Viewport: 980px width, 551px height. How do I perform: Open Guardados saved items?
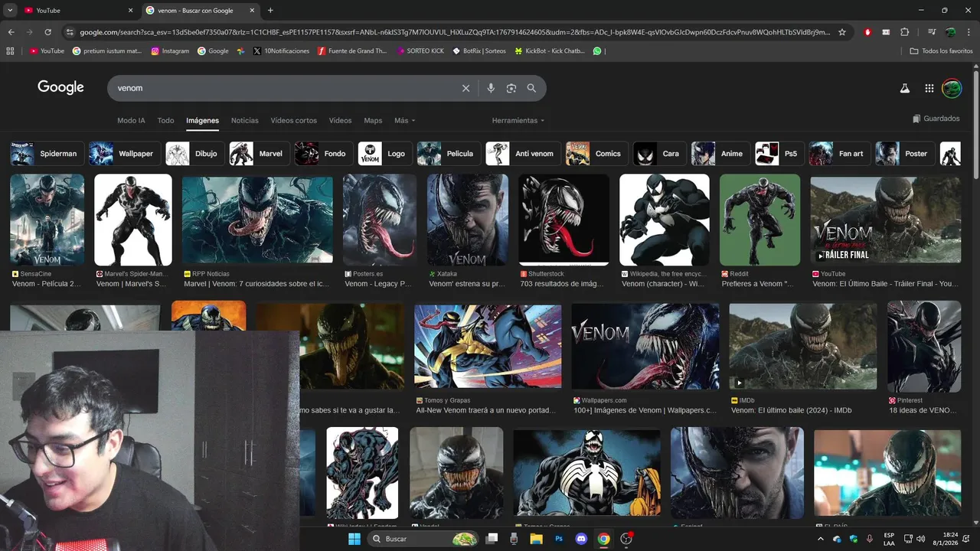click(x=936, y=119)
